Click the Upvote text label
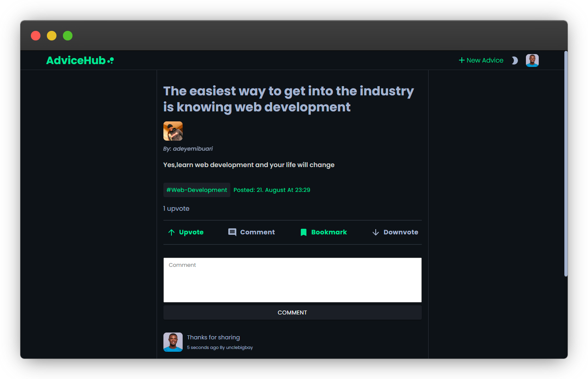This screenshot has height=379, width=588. tap(191, 232)
